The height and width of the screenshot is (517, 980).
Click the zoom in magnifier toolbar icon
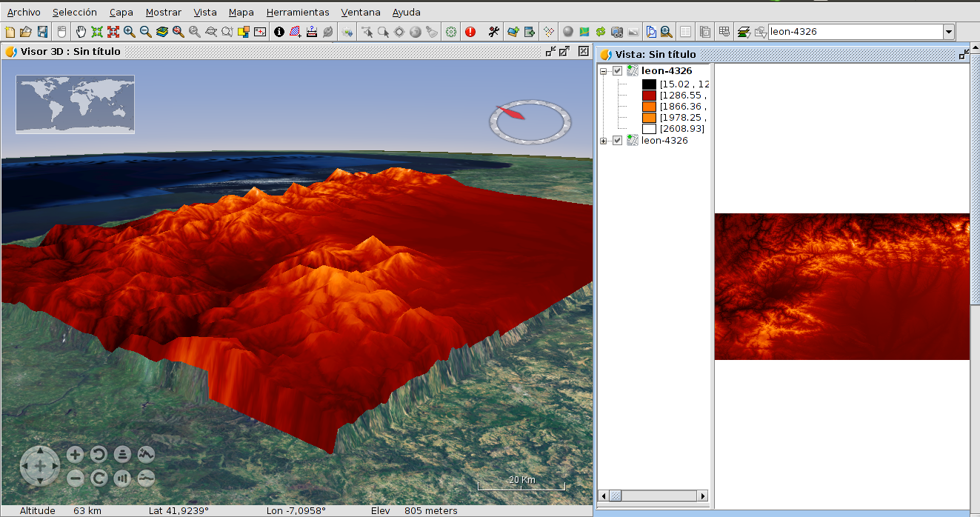130,32
